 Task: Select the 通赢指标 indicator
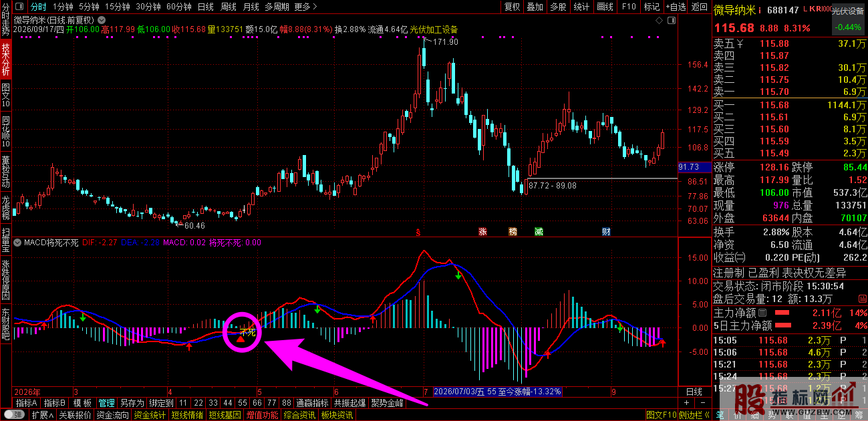pos(312,403)
